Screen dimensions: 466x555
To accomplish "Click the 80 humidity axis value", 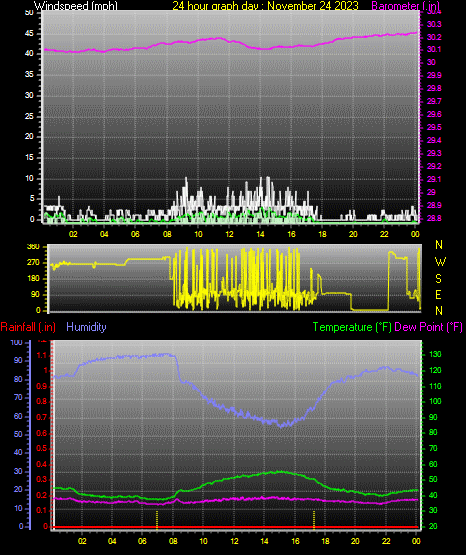I will (x=18, y=379).
